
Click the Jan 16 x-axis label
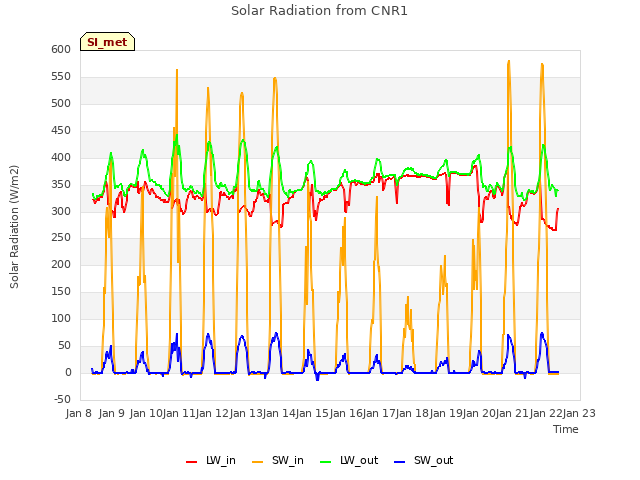click(x=346, y=413)
